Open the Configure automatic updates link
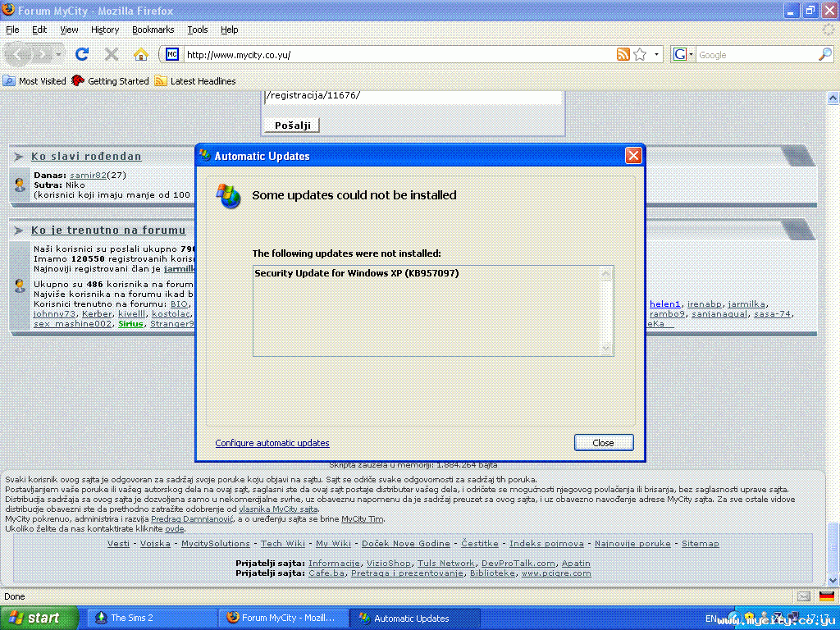 click(x=272, y=443)
